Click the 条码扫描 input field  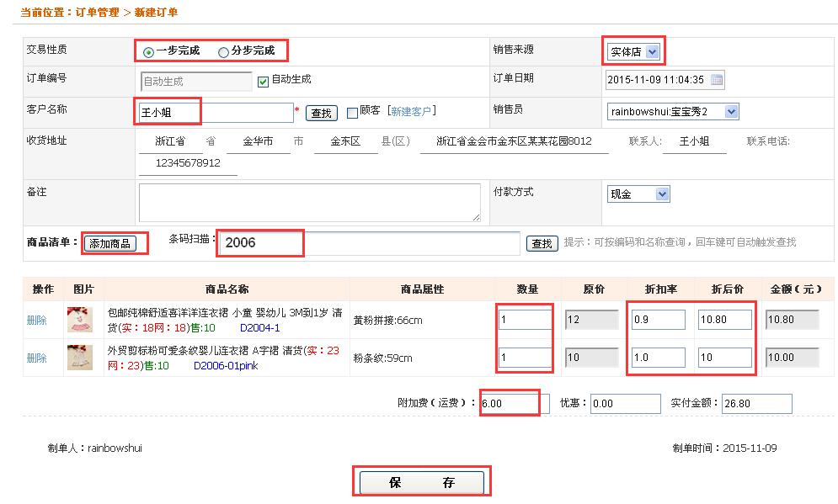click(368, 243)
